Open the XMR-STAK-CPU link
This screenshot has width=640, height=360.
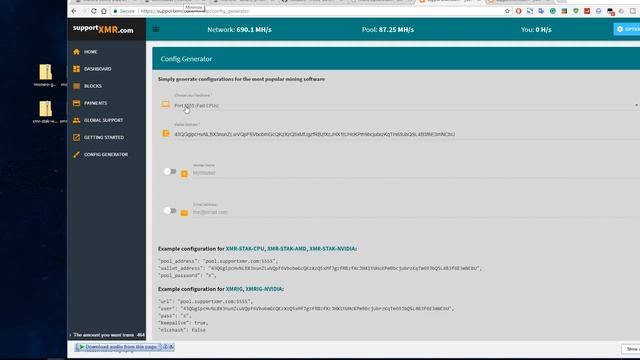point(245,249)
